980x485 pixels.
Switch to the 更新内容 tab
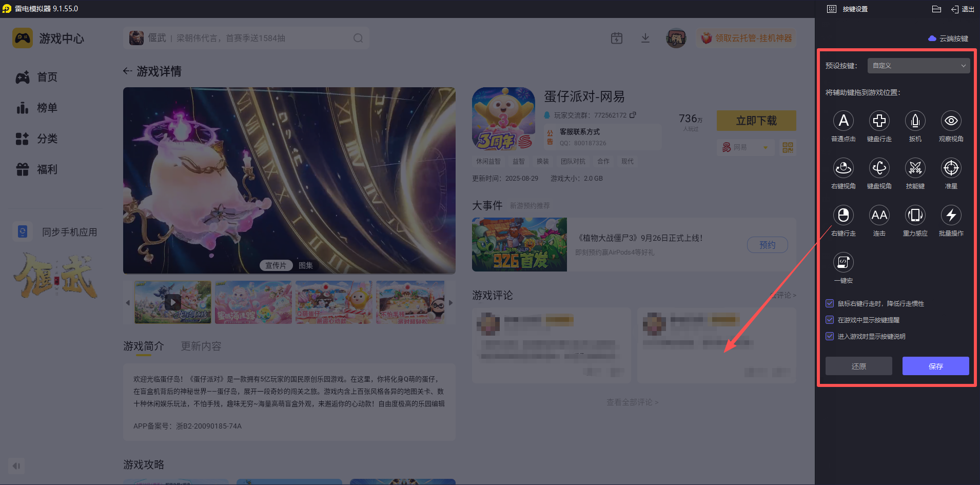(x=201, y=346)
